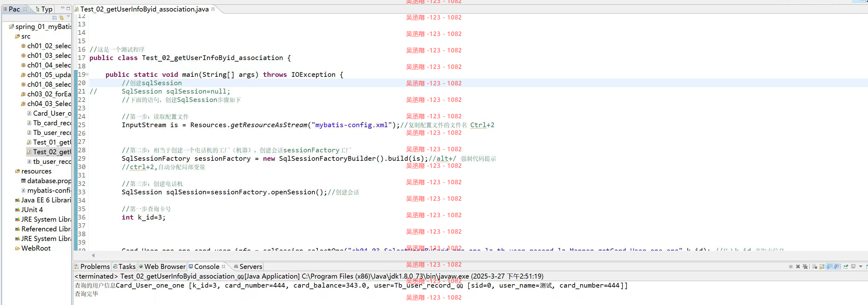The image size is (868, 305).
Task: Select the WebRoot folder
Action: 33,248
